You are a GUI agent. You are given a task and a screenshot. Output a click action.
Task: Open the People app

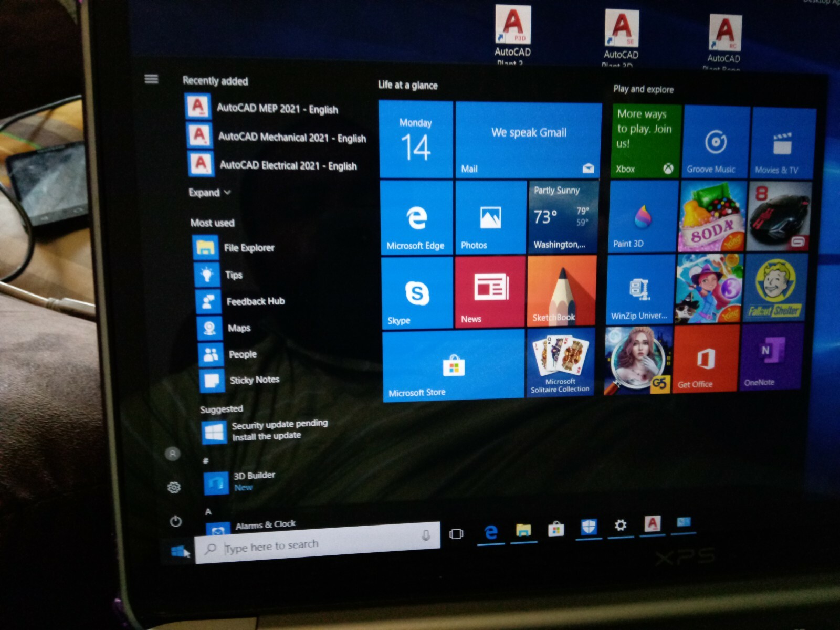pos(228,354)
